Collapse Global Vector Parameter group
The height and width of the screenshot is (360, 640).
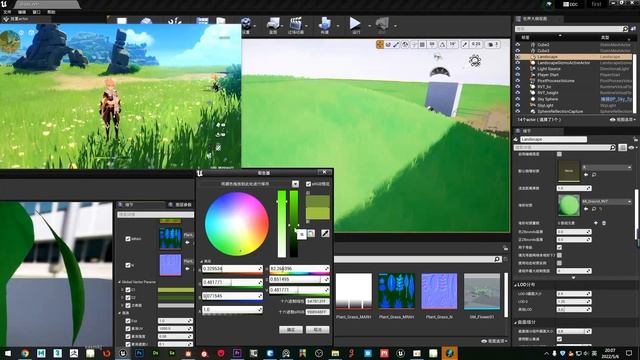pos(119,282)
